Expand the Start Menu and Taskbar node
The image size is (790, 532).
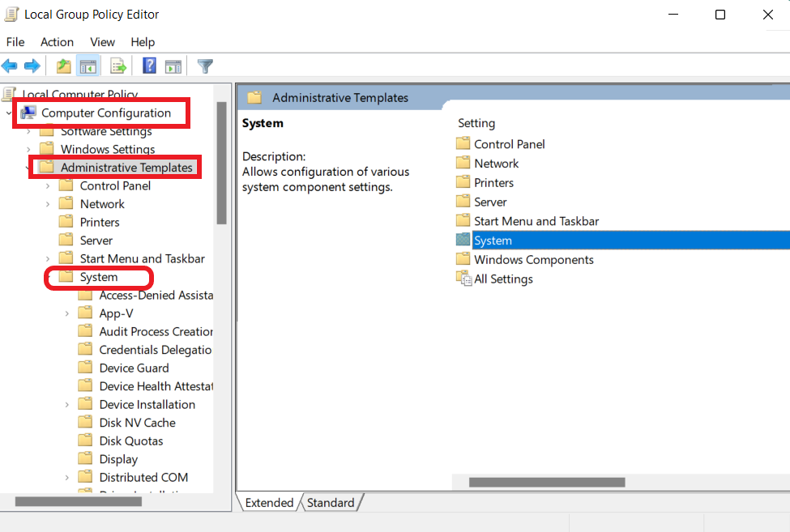click(x=47, y=257)
